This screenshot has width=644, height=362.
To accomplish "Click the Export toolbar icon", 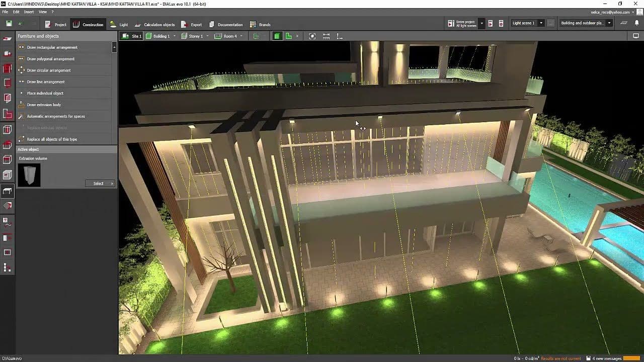I will (192, 24).
